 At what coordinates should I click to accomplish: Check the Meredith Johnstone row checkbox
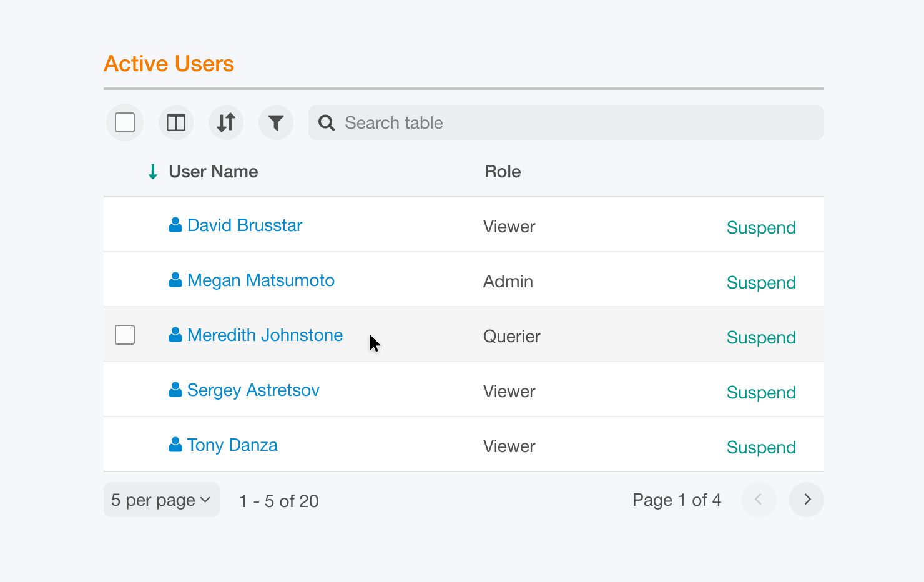click(x=125, y=335)
